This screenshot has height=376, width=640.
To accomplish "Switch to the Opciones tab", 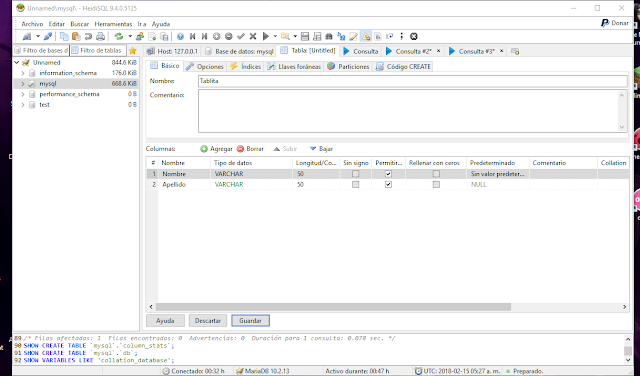I will (205, 67).
